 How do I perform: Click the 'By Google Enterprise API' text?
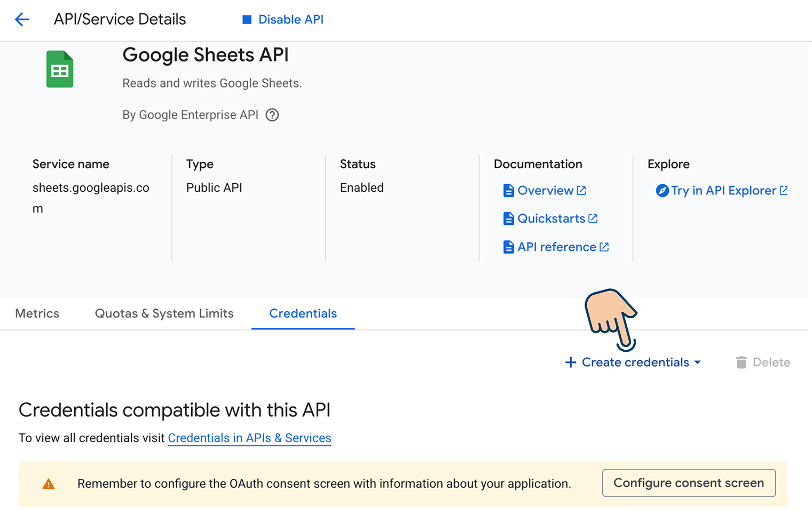click(x=191, y=115)
